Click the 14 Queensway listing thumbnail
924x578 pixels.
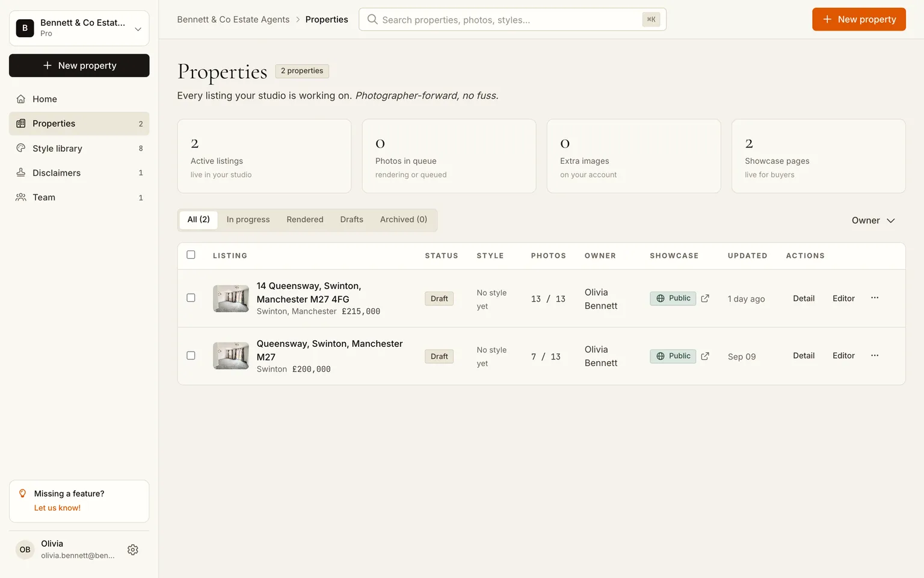[231, 299]
